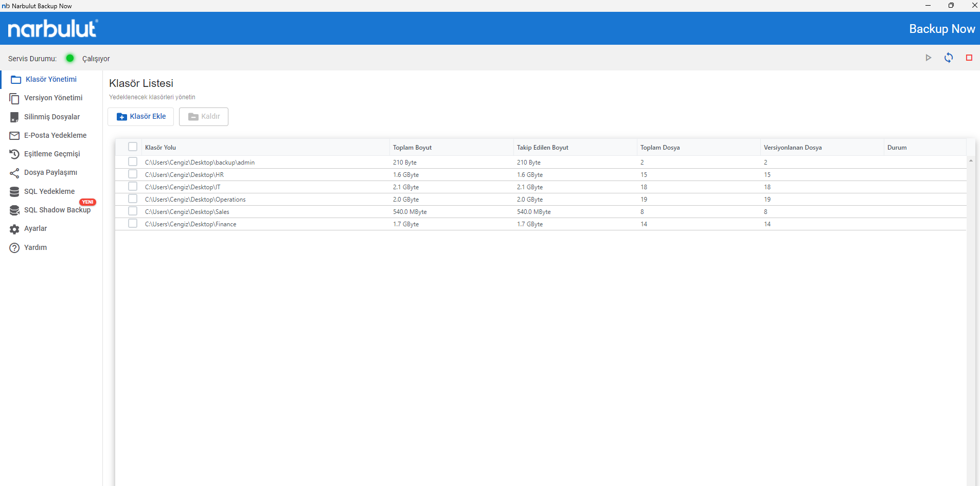980x486 pixels.
Task: Click the refresh sync icon
Action: point(948,58)
